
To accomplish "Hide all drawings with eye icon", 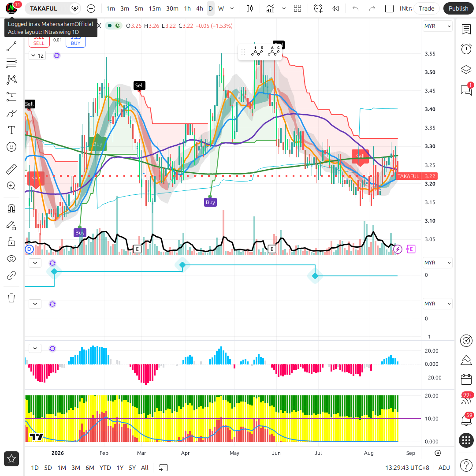I will point(11,259).
